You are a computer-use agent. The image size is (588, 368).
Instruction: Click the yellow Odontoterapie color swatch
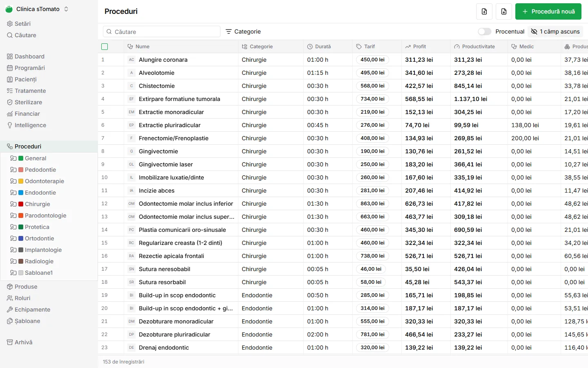click(21, 181)
